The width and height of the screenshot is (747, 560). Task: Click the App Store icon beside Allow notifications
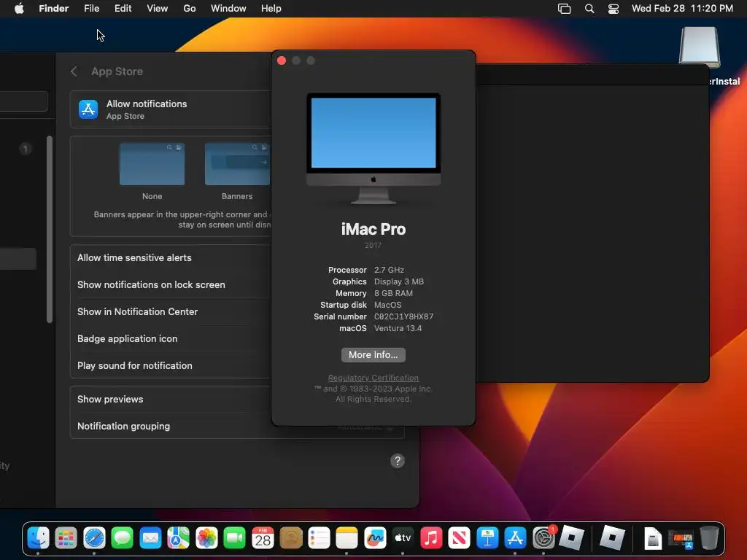coord(88,109)
